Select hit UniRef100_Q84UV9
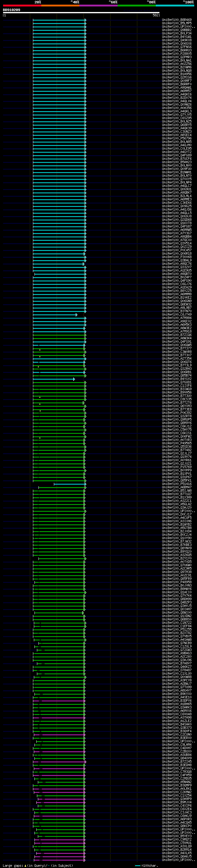The image size is (197, 868). tap(177, 758)
